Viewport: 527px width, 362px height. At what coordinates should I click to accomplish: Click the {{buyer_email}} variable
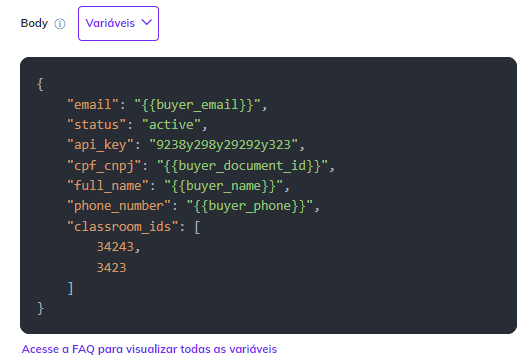pyautogui.click(x=197, y=105)
